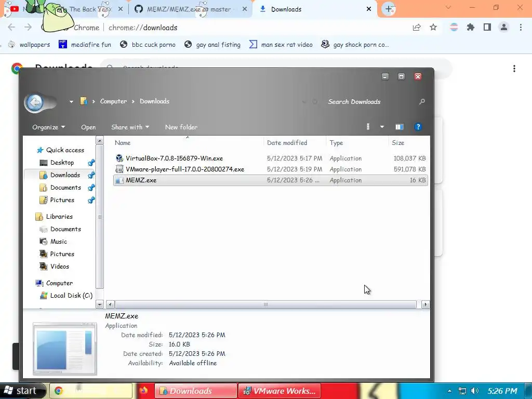Click the MEMZ.exe file icon
Screen dimensions: 532x399
(119, 180)
